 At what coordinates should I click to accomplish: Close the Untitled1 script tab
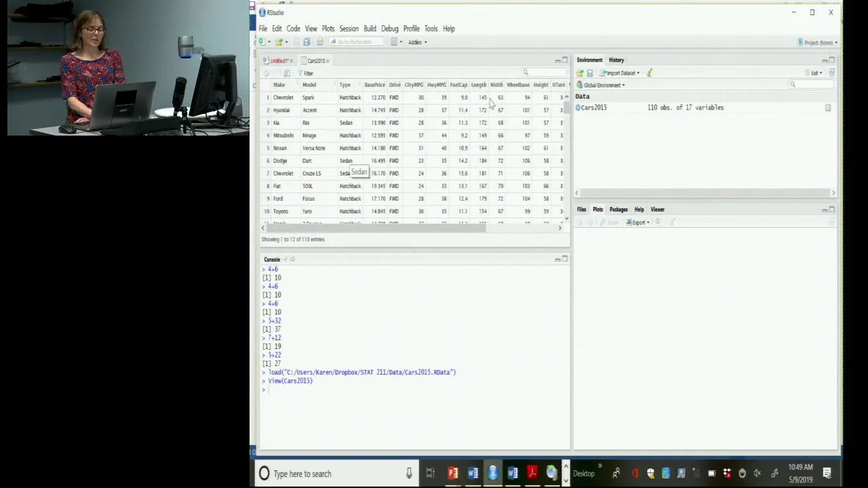pyautogui.click(x=292, y=61)
